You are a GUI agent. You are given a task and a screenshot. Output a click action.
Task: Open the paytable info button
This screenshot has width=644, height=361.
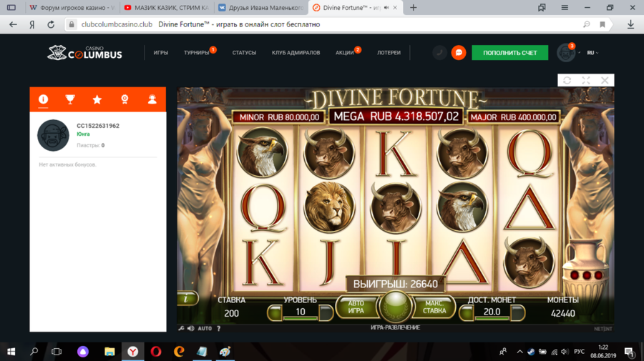[x=186, y=299]
